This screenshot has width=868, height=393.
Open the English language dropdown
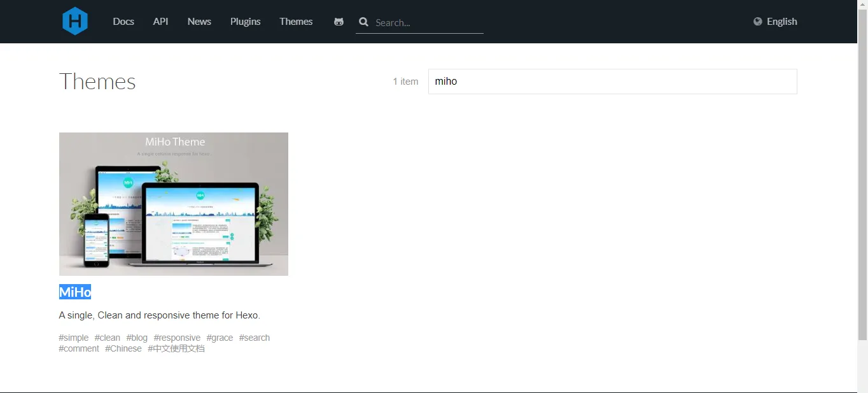click(775, 22)
